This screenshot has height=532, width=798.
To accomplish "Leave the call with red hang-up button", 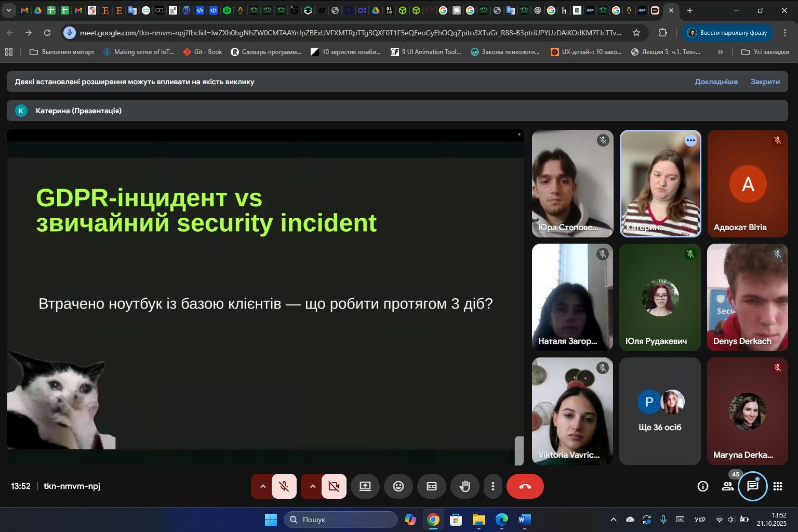I will click(x=525, y=486).
